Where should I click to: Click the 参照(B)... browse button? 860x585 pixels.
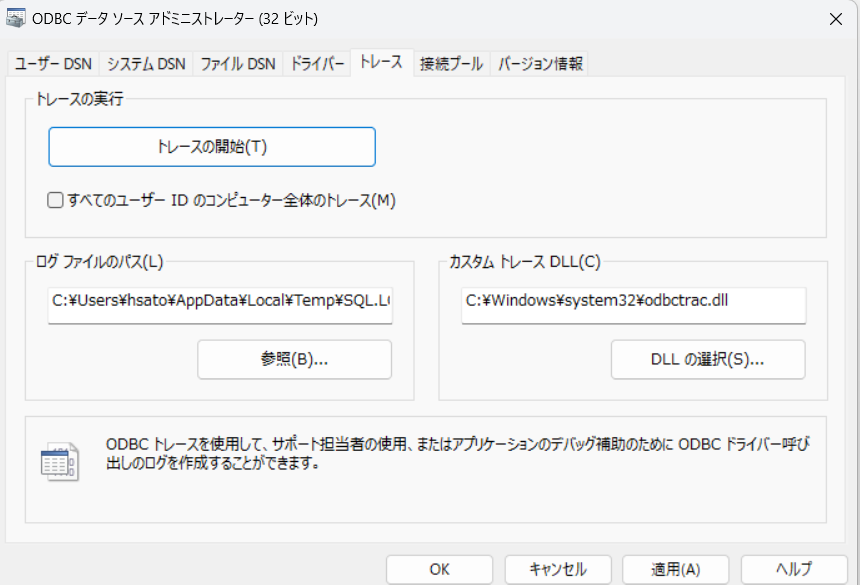coord(294,360)
